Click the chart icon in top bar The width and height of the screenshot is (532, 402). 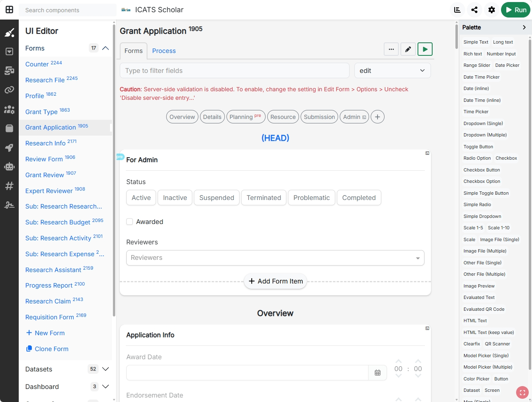[x=457, y=10]
